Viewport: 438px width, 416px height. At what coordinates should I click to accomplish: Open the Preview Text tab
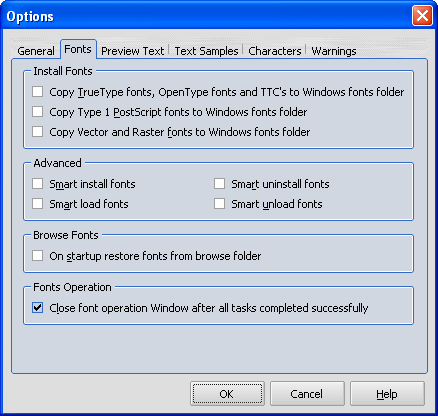(133, 51)
